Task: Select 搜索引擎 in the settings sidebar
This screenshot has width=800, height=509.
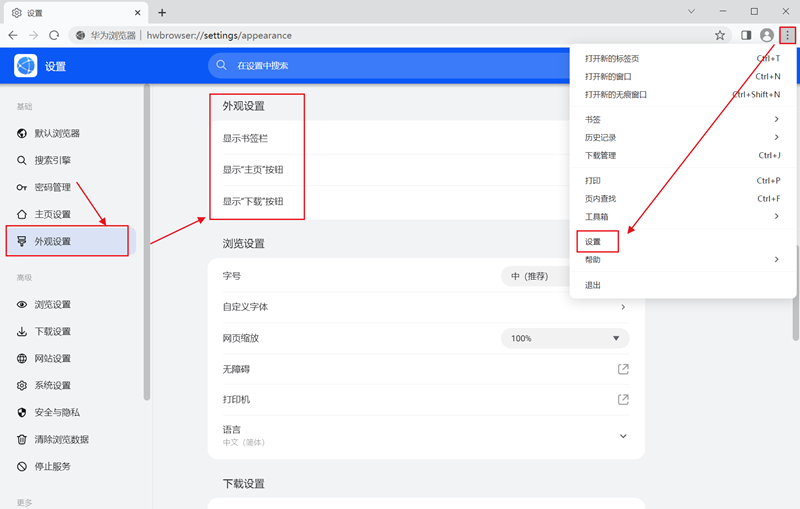Action: pos(52,160)
